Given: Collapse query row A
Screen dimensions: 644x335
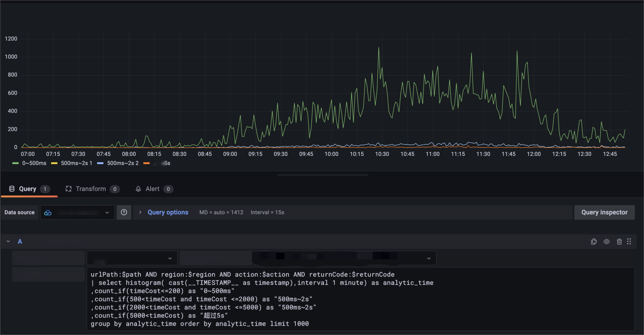Looking at the screenshot, I should [8, 242].
